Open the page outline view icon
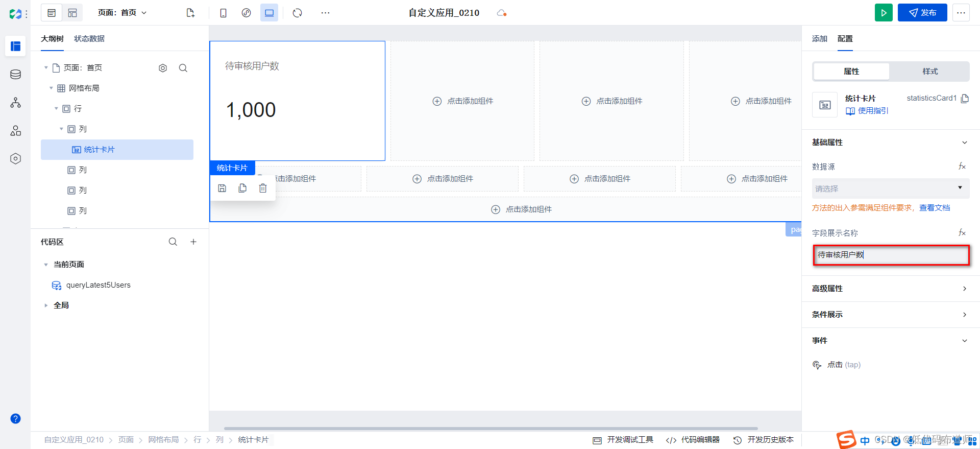The height and width of the screenshot is (449, 980). pyautogui.click(x=52, y=13)
